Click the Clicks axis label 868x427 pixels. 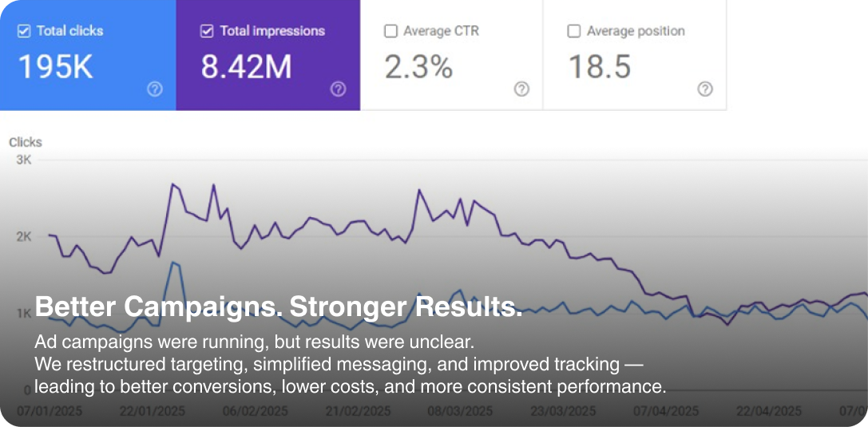(26, 142)
